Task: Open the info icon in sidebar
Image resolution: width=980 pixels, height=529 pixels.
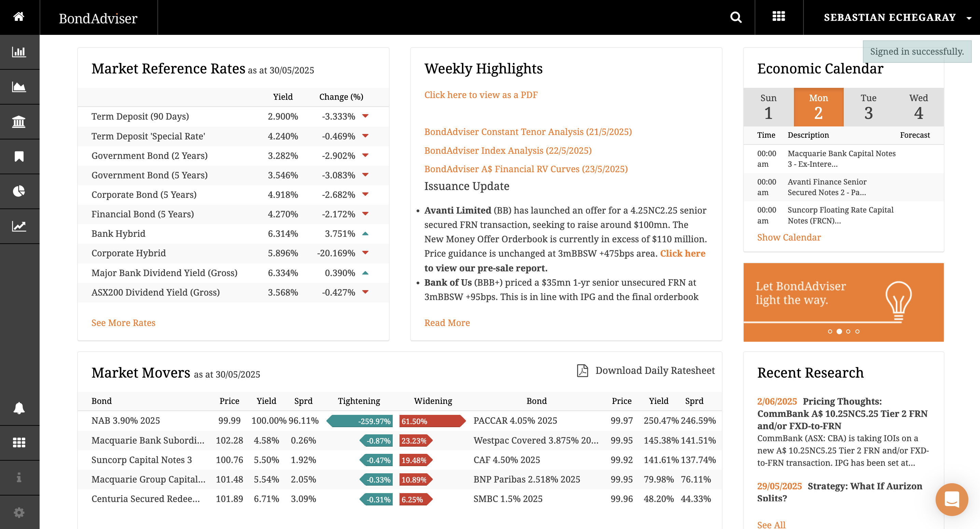Action: click(19, 478)
